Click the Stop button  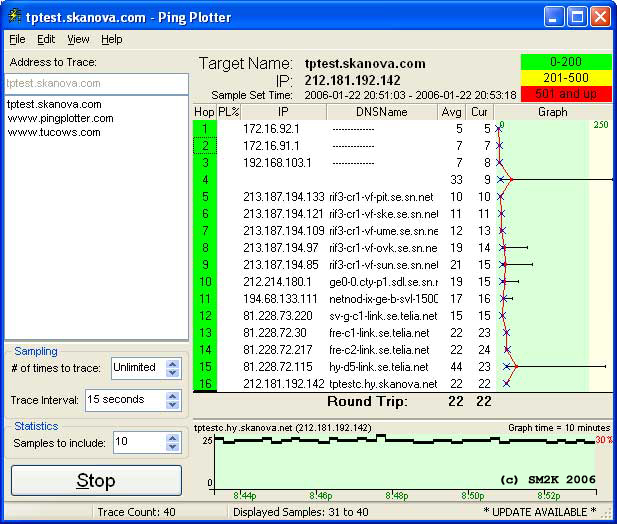click(96, 480)
